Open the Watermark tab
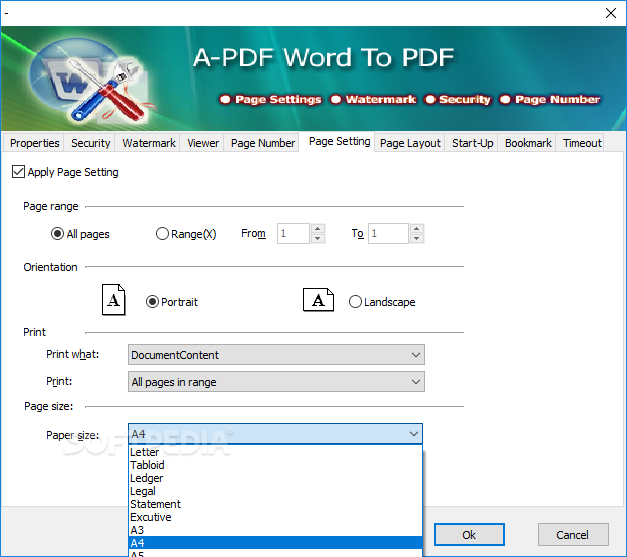The image size is (627, 557). point(149,143)
